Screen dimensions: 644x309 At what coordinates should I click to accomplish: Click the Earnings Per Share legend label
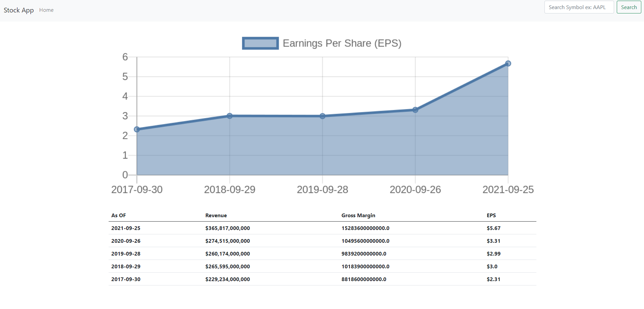coord(342,43)
